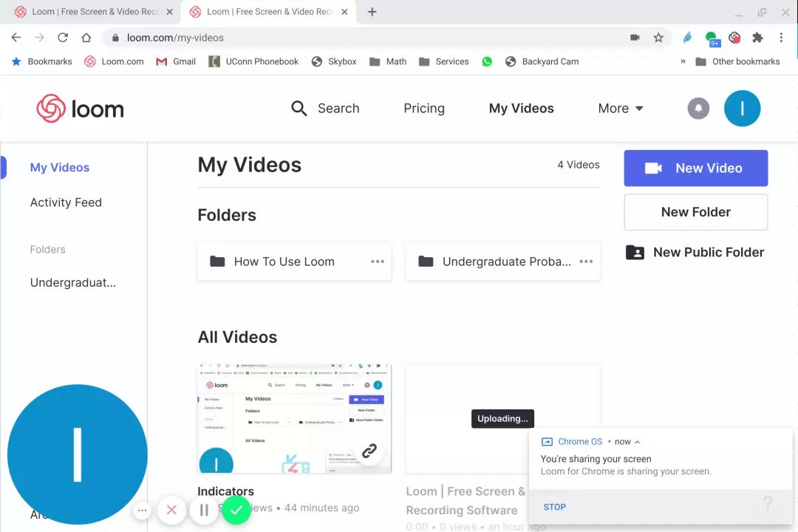Cancel the recording with the red X
This screenshot has width=798, height=532.
pyautogui.click(x=171, y=510)
